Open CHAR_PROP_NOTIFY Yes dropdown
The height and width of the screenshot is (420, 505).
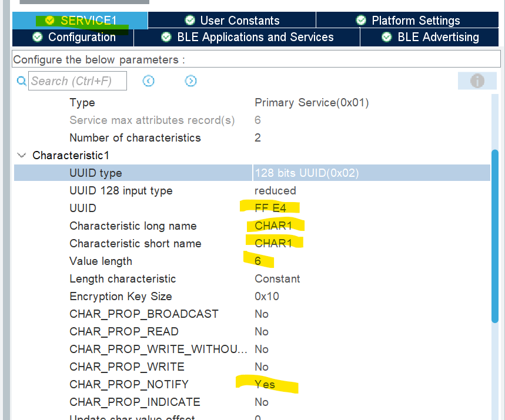(x=265, y=384)
